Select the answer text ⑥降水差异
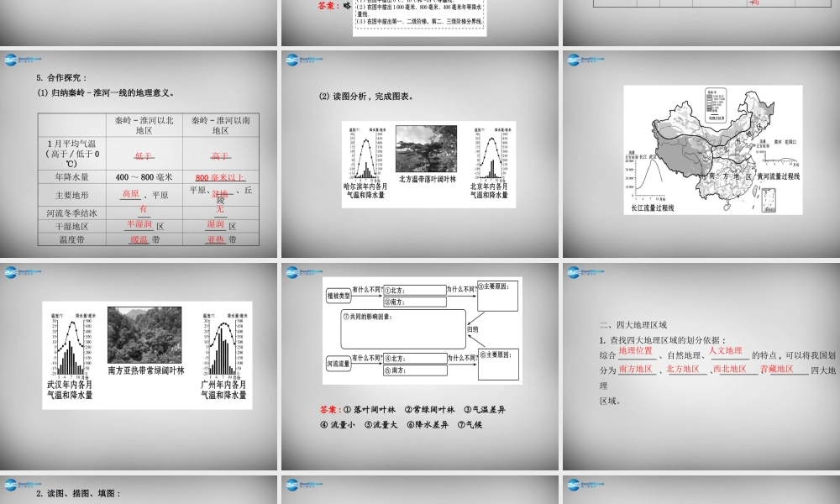840x504 pixels. pos(427,425)
